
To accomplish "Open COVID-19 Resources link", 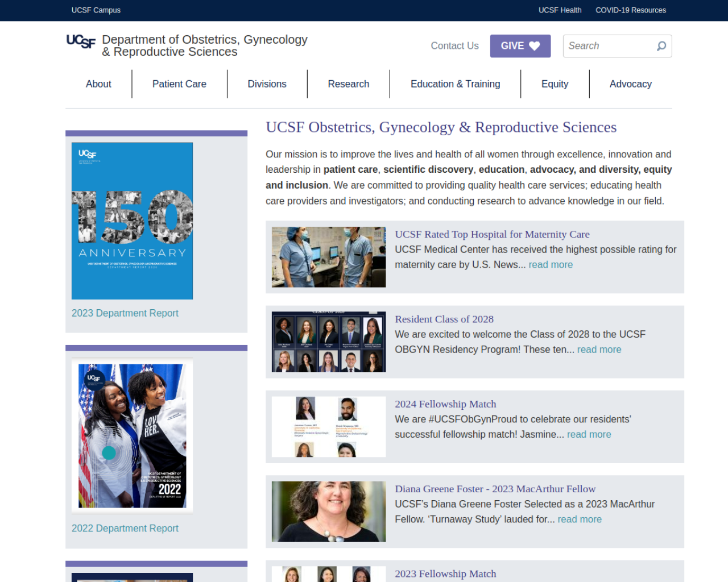I will point(631,10).
